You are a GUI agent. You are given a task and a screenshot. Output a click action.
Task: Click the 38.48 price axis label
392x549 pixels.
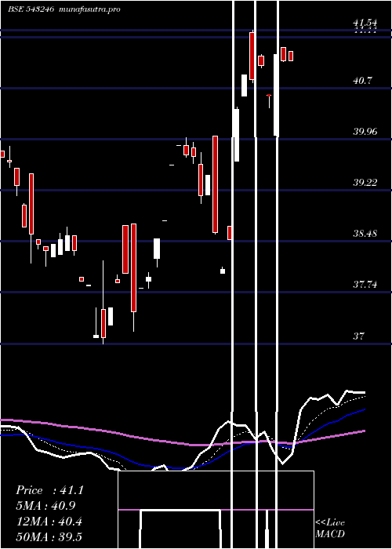coord(365,233)
